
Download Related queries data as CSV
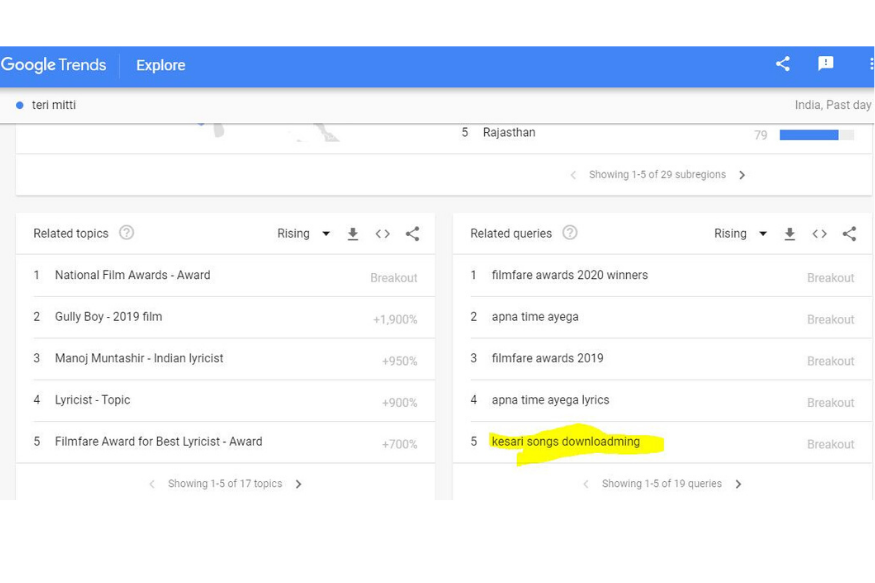pos(790,234)
